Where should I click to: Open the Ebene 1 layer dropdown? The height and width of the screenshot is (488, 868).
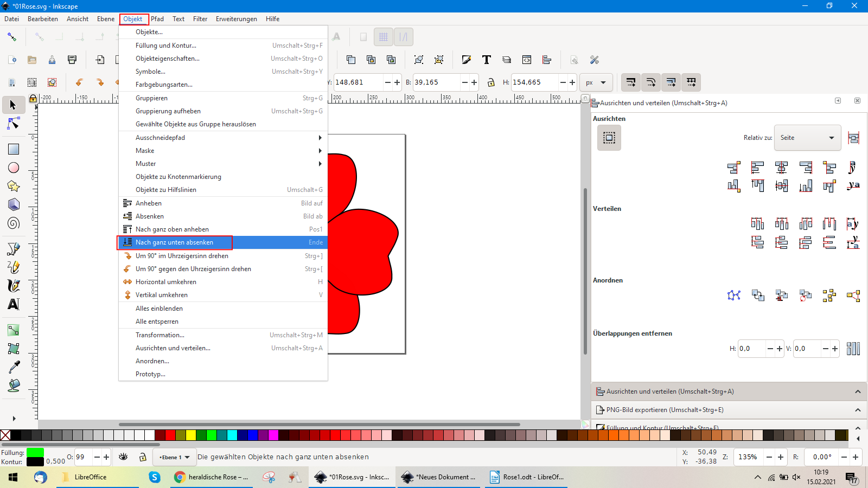tap(174, 457)
